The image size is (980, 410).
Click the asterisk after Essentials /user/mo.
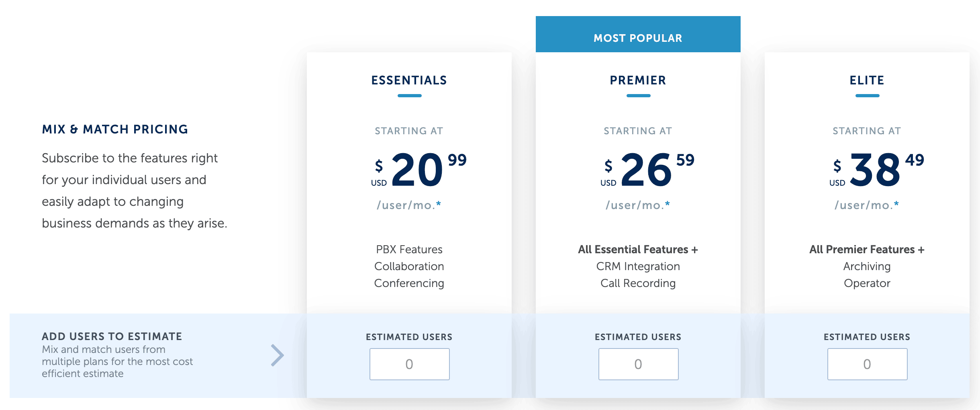pyautogui.click(x=439, y=204)
